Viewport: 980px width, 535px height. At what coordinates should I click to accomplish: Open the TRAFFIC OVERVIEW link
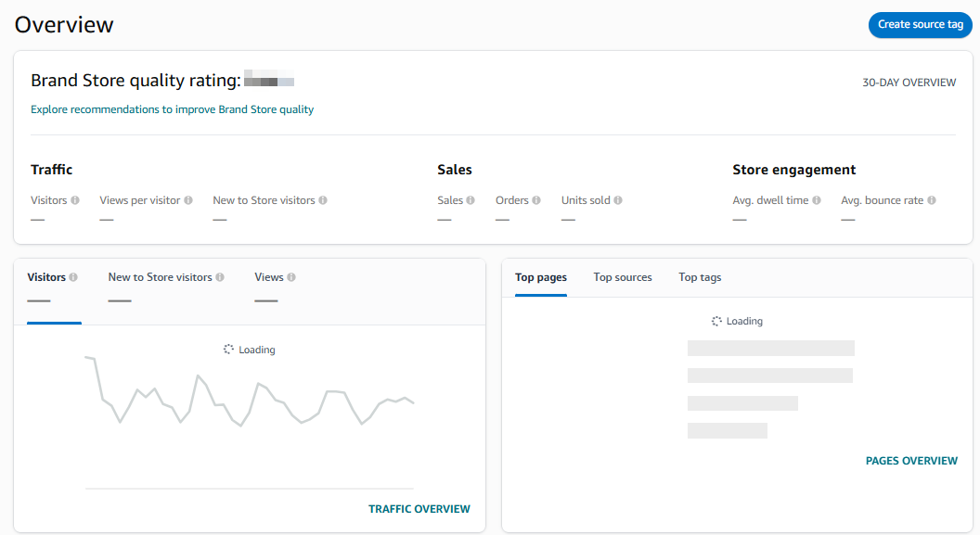(419, 509)
